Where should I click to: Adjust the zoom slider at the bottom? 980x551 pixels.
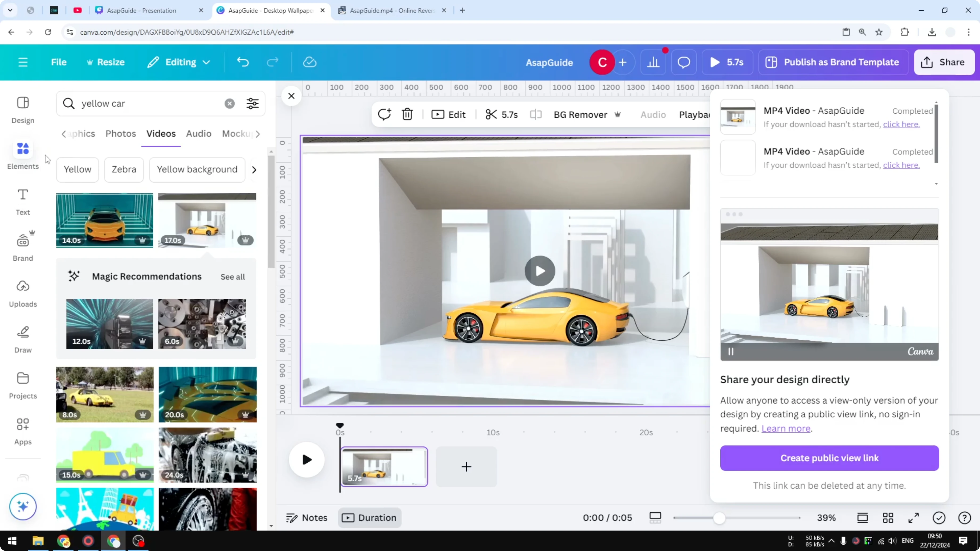coord(719,517)
